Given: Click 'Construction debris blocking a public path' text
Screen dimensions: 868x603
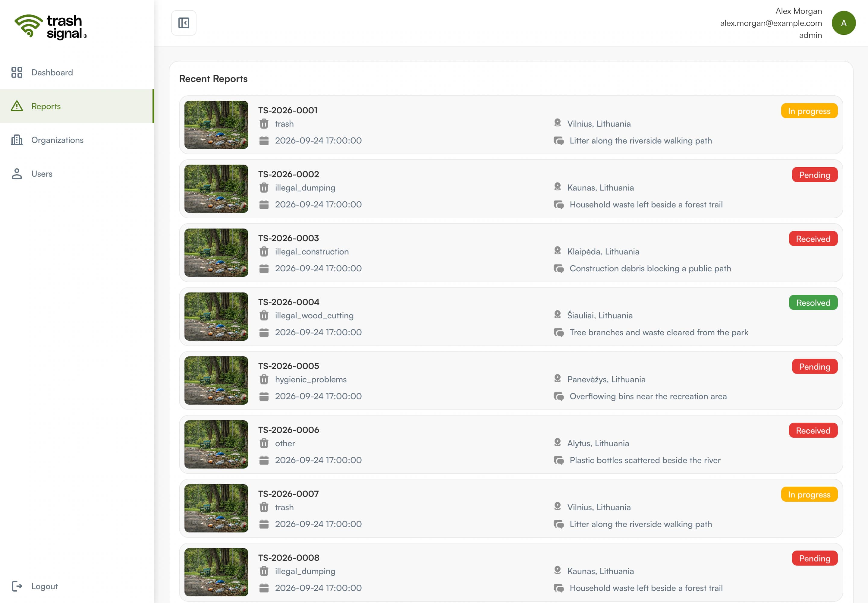Looking at the screenshot, I should pos(650,269).
